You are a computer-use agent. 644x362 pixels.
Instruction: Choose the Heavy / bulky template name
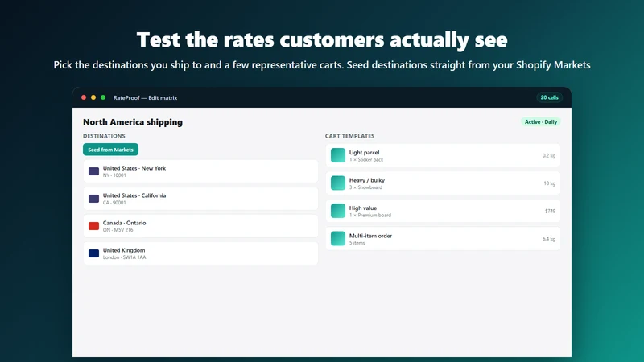pos(367,180)
